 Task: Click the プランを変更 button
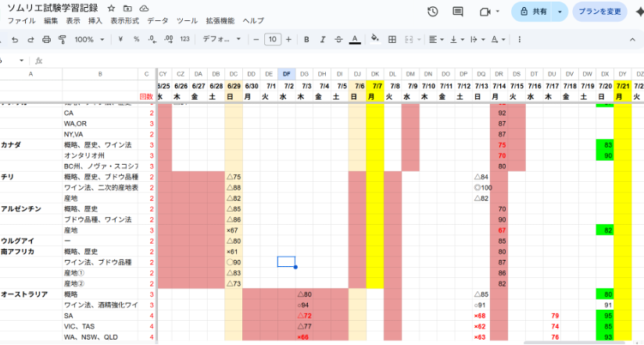point(599,12)
